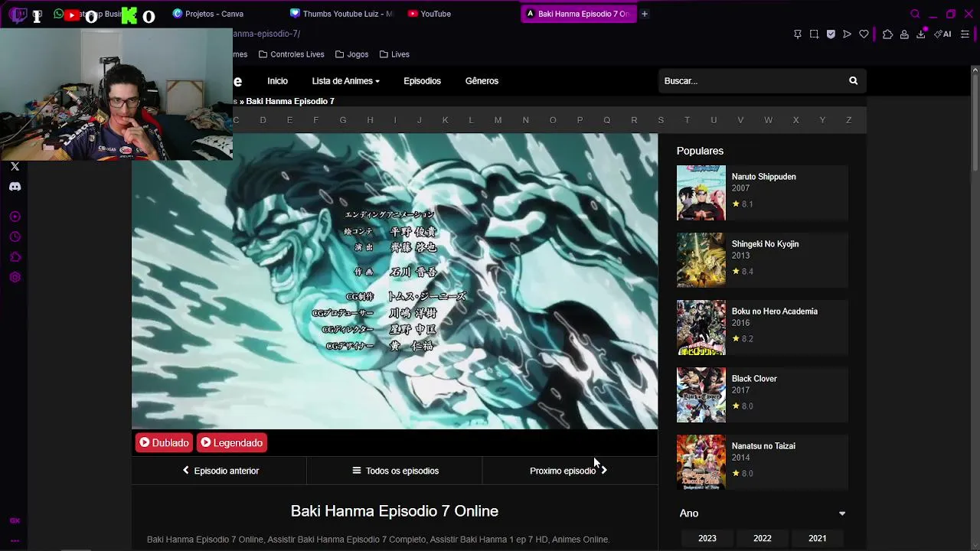Open the AI assistant button
This screenshot has width=980, height=551.
click(942, 34)
